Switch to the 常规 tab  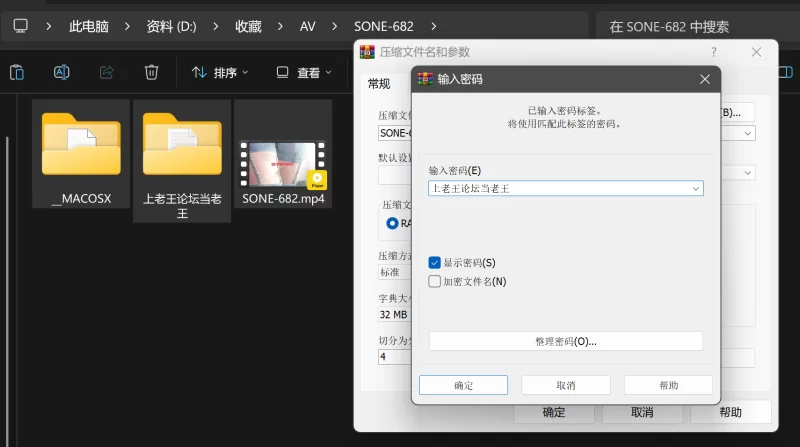(x=379, y=83)
